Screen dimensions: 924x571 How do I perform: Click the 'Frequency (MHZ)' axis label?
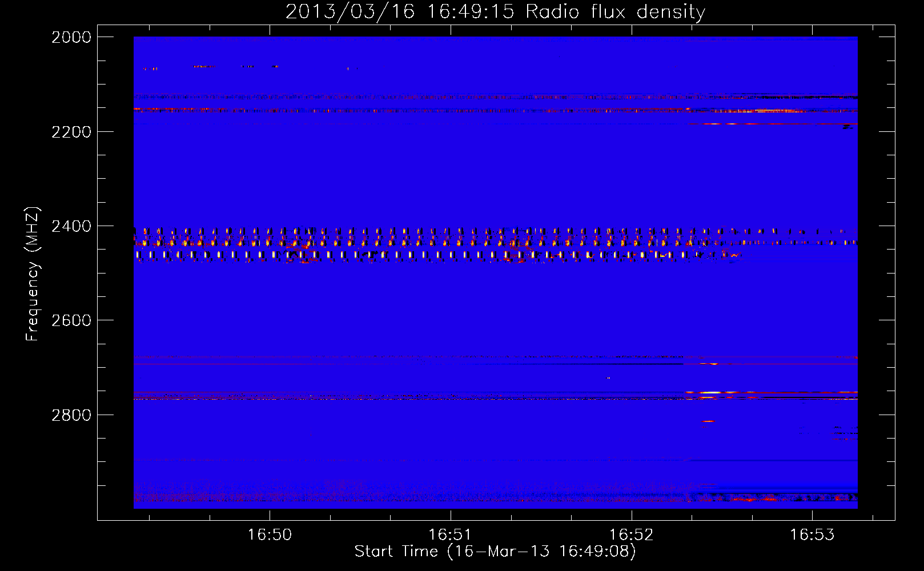(x=33, y=274)
